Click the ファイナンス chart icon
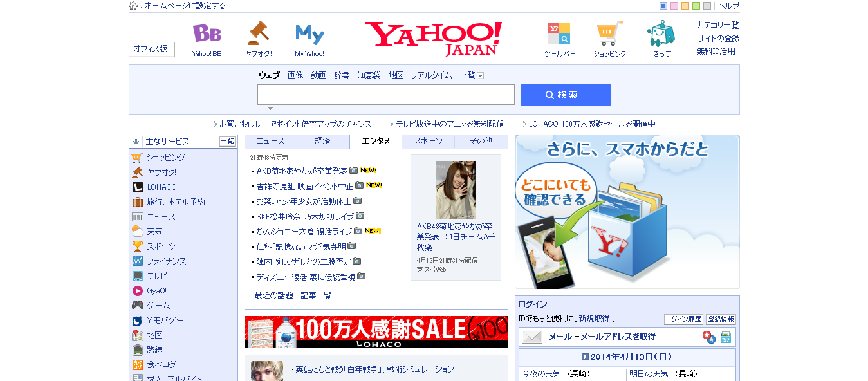The image size is (868, 381). coord(137,261)
